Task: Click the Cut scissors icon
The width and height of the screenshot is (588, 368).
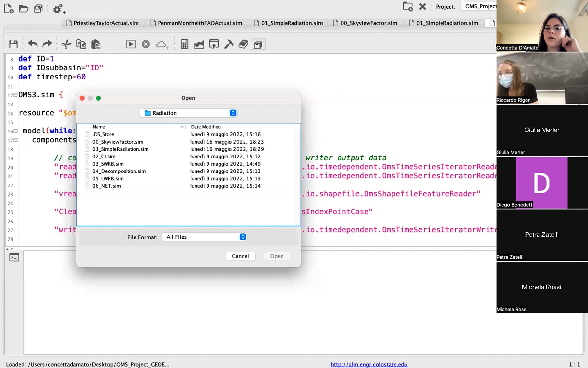Action: coord(66,44)
